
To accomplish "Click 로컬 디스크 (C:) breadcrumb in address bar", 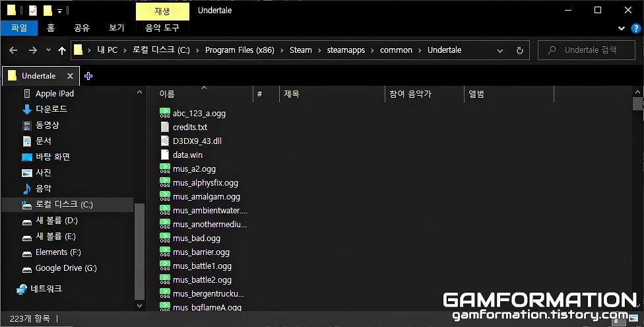I will pos(161,50).
